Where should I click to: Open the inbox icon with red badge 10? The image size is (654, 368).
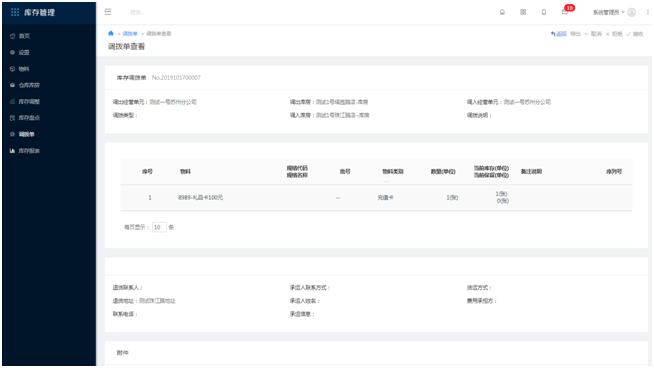click(565, 12)
